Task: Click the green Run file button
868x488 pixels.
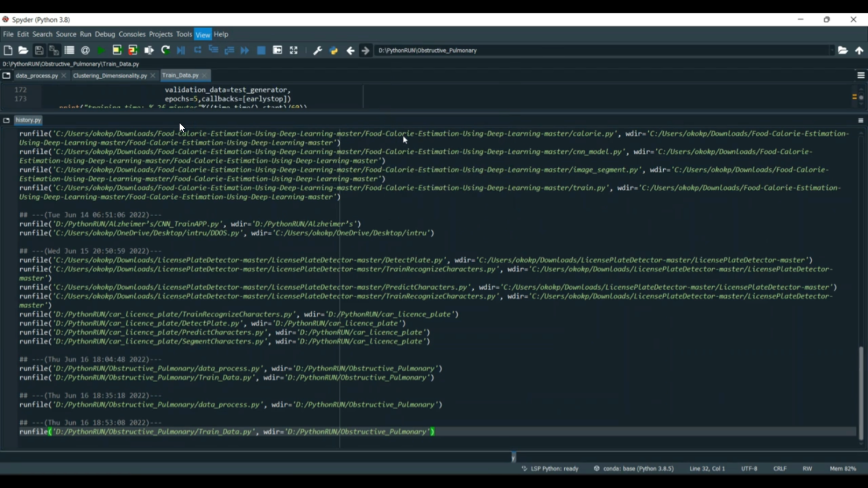Action: (101, 50)
